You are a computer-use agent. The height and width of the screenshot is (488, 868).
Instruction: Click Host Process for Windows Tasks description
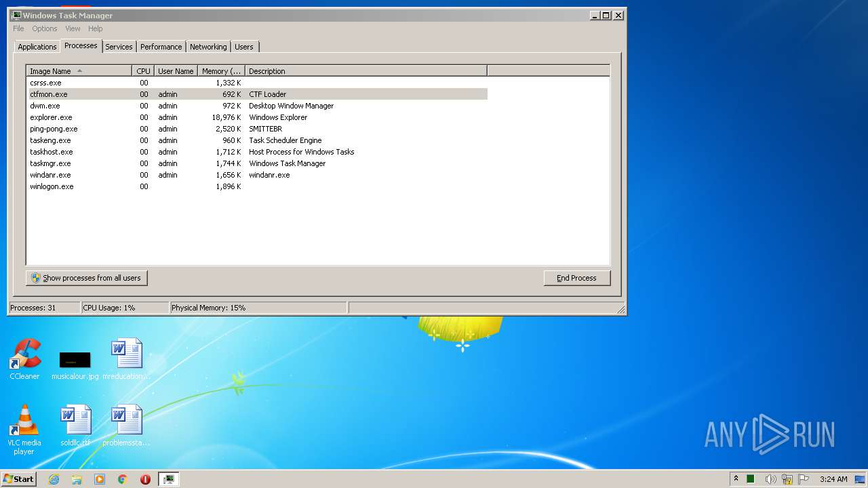click(x=301, y=152)
